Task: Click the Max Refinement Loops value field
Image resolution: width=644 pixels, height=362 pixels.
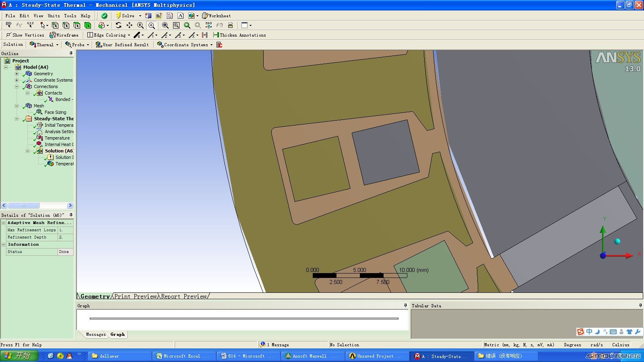Action: click(66, 230)
